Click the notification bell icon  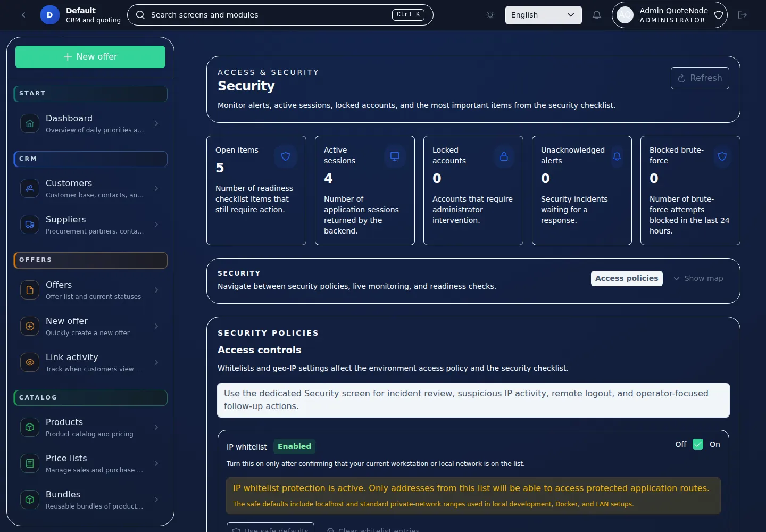[x=597, y=15]
